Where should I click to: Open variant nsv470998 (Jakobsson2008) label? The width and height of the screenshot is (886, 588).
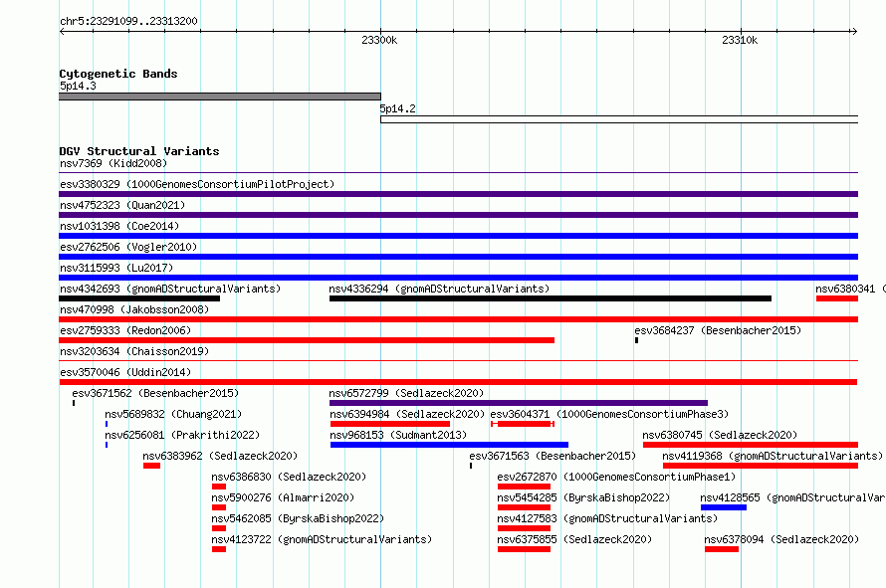(x=134, y=310)
